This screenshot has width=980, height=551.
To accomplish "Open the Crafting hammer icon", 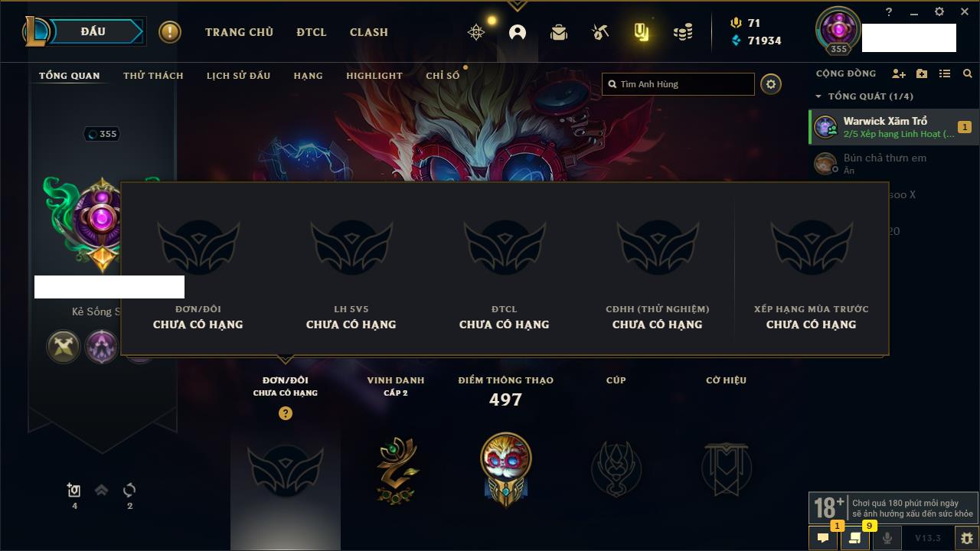I will coord(600,32).
